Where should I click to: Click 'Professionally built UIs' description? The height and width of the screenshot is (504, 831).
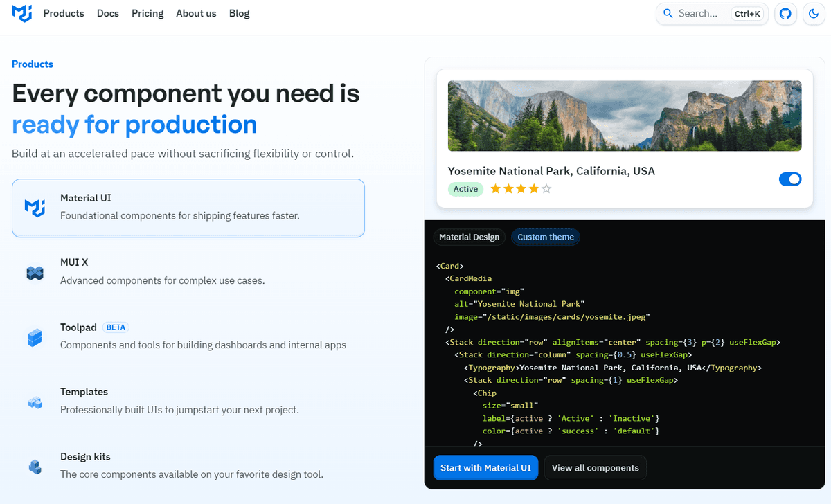pyautogui.click(x=179, y=409)
